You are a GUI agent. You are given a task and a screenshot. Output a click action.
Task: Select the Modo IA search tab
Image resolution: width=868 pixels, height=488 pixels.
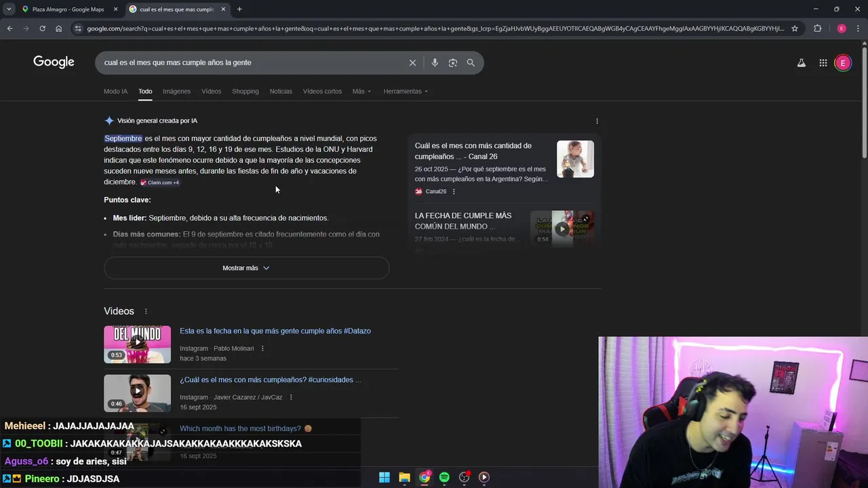(115, 91)
